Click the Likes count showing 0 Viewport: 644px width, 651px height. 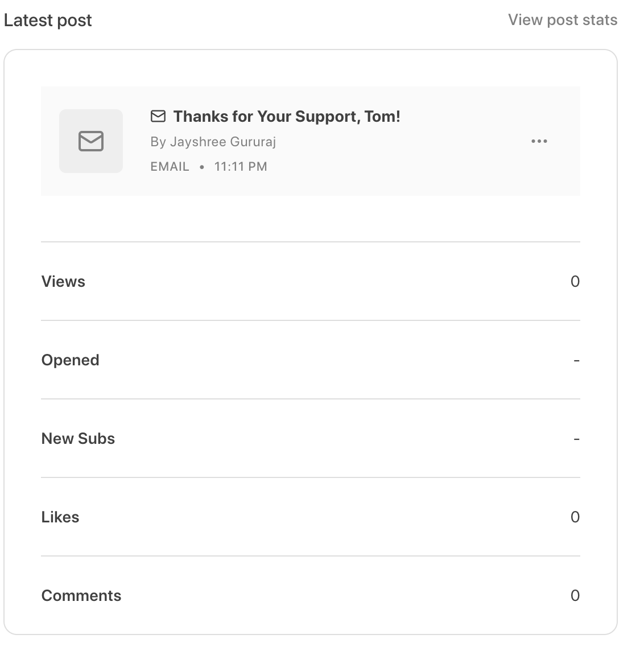(x=575, y=517)
